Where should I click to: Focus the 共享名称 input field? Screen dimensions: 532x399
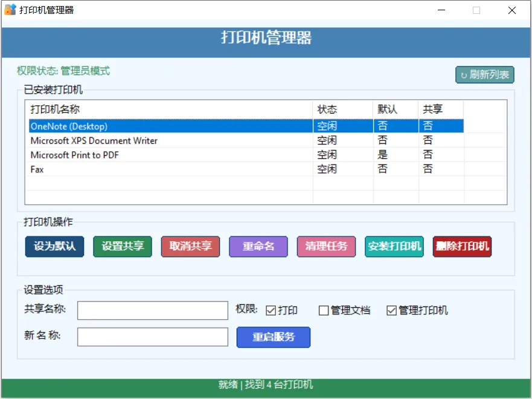pyautogui.click(x=153, y=310)
